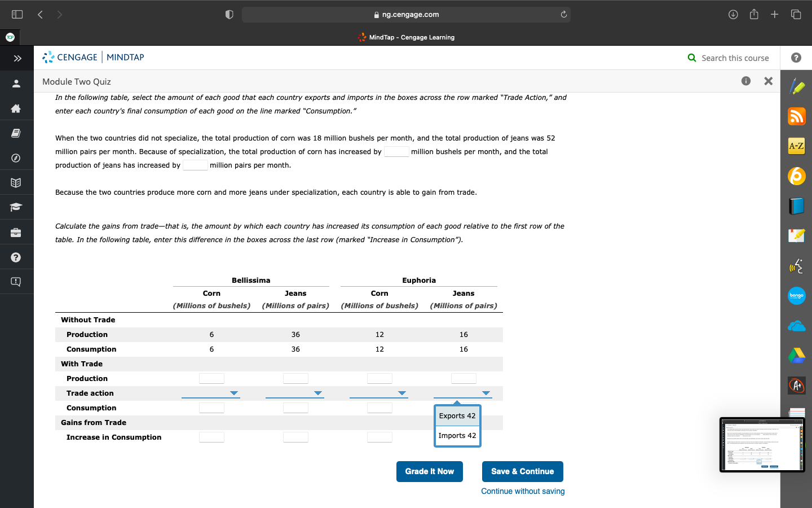Screen dimensions: 812x508
Task: Toggle the Safari sidebar icon
Action: click(17, 14)
